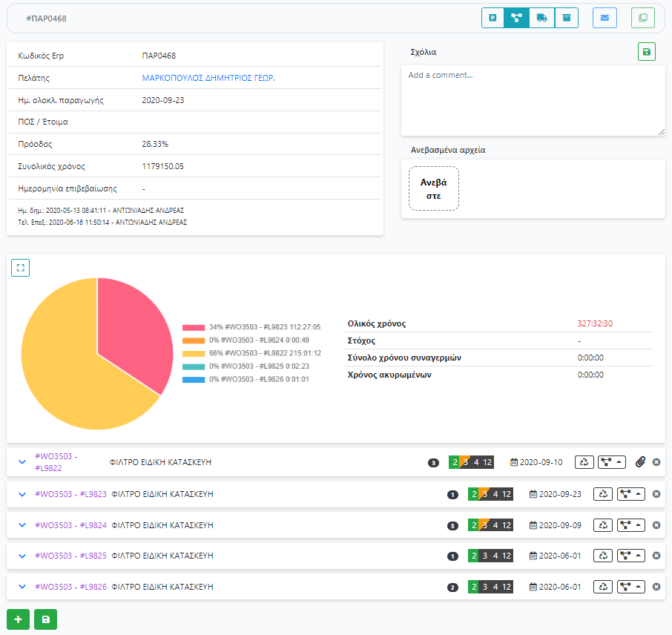Screen dimensions: 672x635
Task: Expand the pie chart to fullscreen
Action: [x=20, y=268]
